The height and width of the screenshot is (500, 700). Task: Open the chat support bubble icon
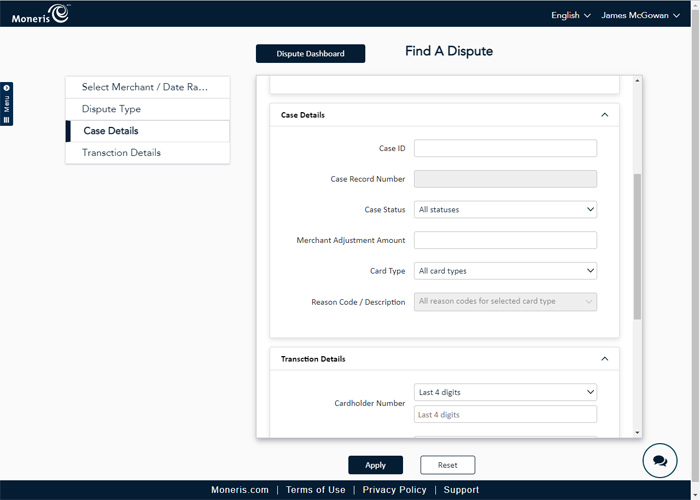659,461
